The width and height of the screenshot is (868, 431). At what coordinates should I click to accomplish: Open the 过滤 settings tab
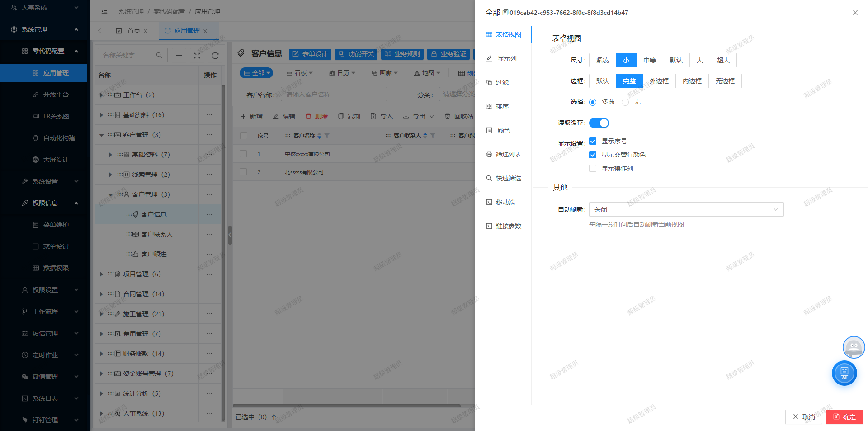[x=497, y=82]
